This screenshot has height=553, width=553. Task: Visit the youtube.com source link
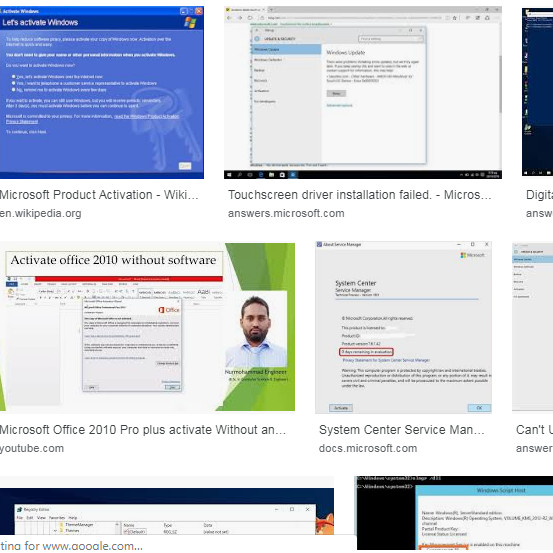[32, 448]
